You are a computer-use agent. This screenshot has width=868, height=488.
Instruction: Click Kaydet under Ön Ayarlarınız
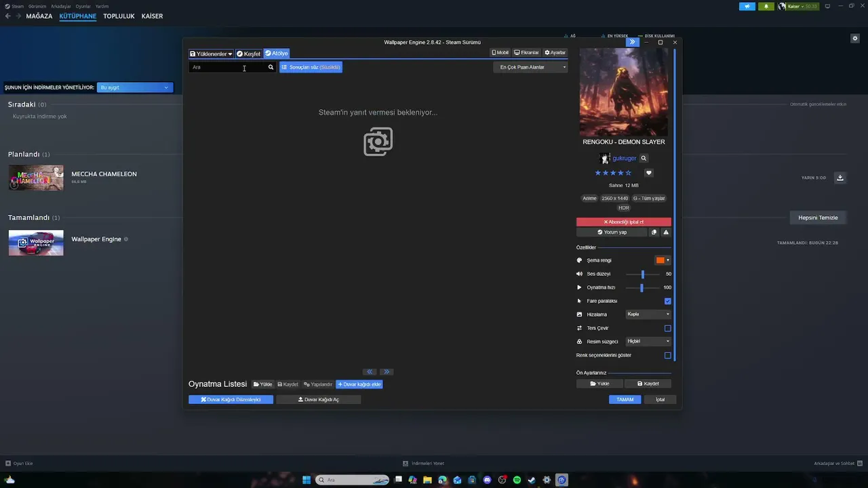click(648, 384)
